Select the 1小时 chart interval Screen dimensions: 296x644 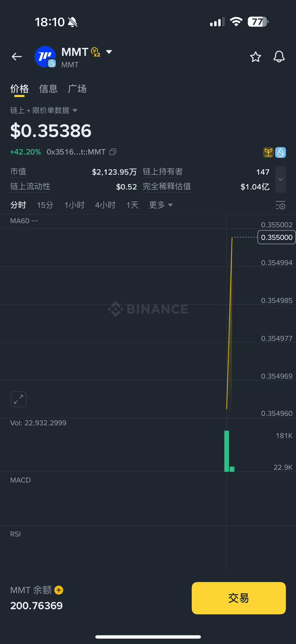74,205
